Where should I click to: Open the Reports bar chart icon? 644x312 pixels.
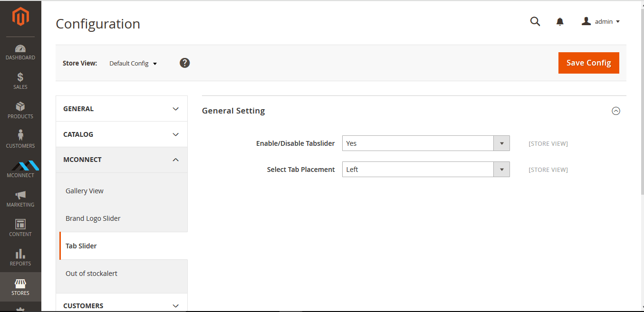pyautogui.click(x=20, y=254)
